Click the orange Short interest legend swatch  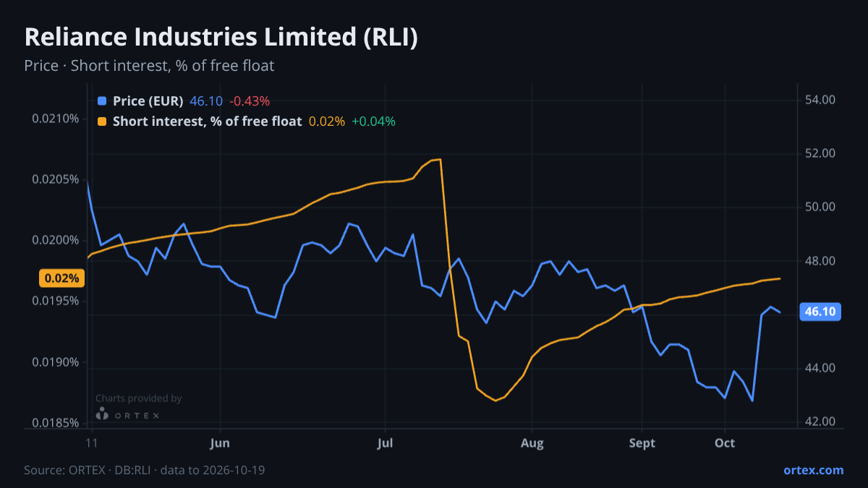102,121
